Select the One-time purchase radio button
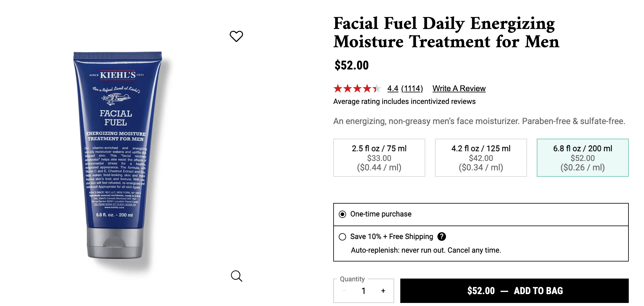The height and width of the screenshot is (306, 644). click(343, 214)
